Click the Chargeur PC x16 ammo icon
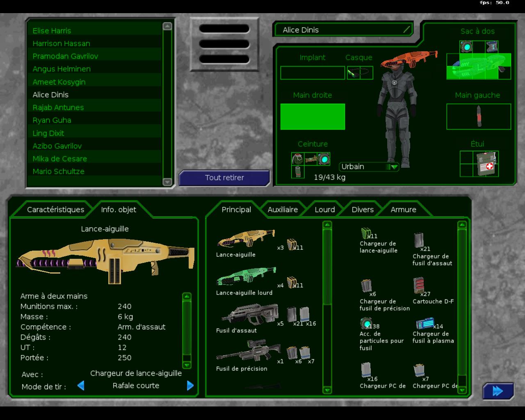Viewport: 525px width, 420px height. click(x=366, y=370)
